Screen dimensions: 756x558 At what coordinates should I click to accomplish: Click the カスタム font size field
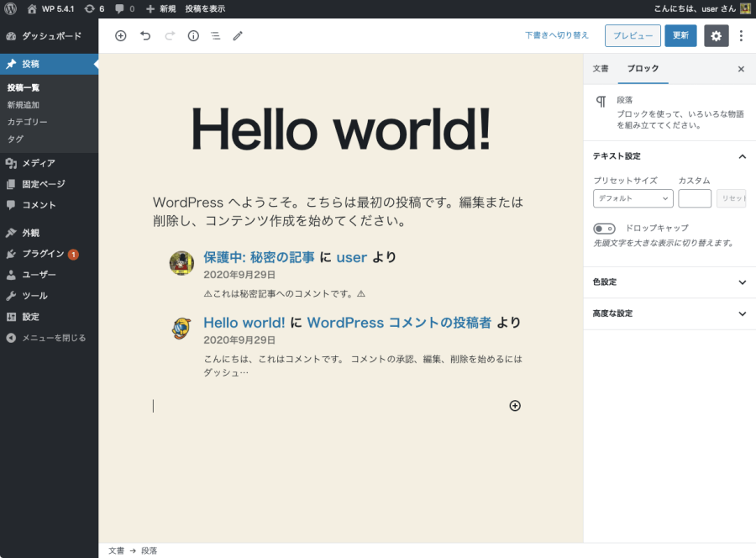[x=695, y=198]
